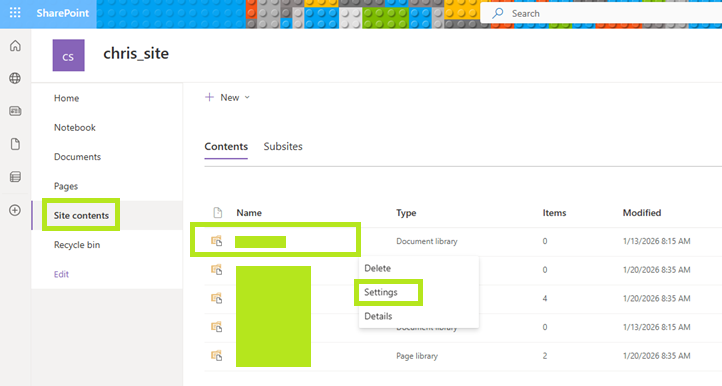722x386 pixels.
Task: Click the Create plus circle icon
Action: click(15, 211)
